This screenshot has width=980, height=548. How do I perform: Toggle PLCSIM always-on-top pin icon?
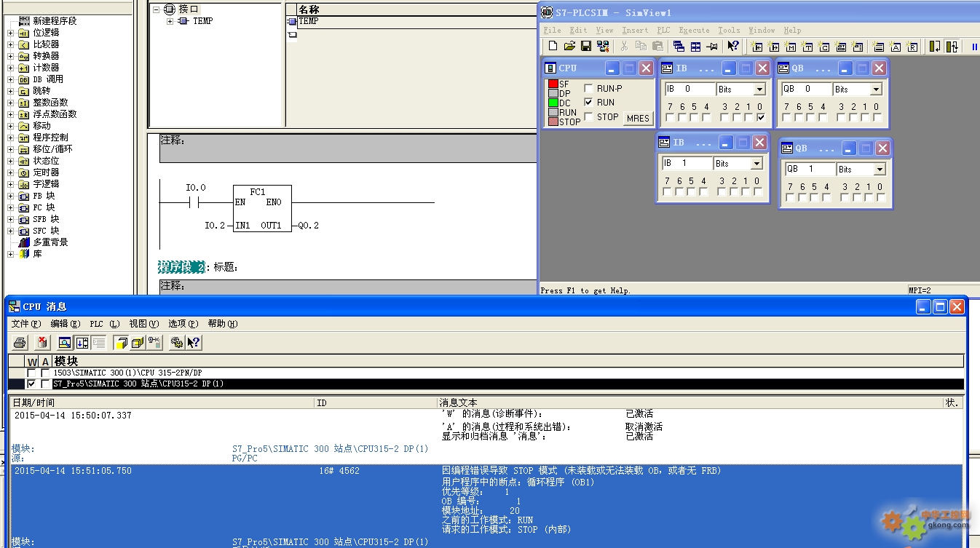pos(712,46)
